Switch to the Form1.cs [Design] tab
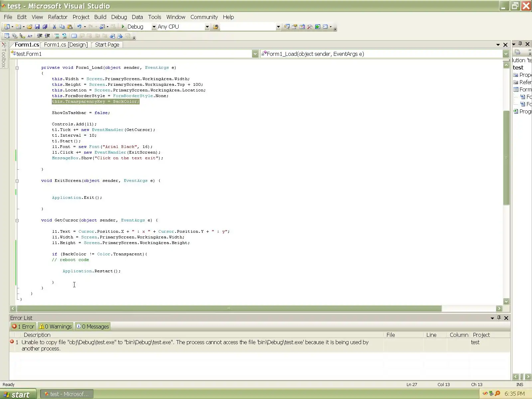The height and width of the screenshot is (399, 532). 66,45
